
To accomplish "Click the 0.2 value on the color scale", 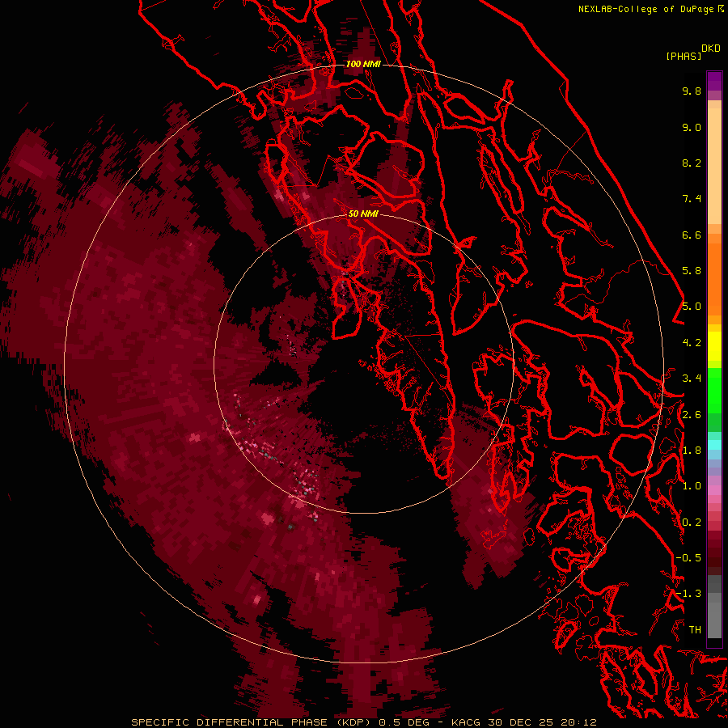I will tap(692, 523).
